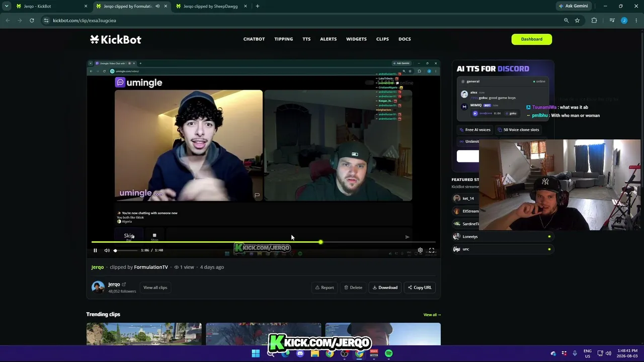Switch the ENG US input language

click(x=587, y=353)
